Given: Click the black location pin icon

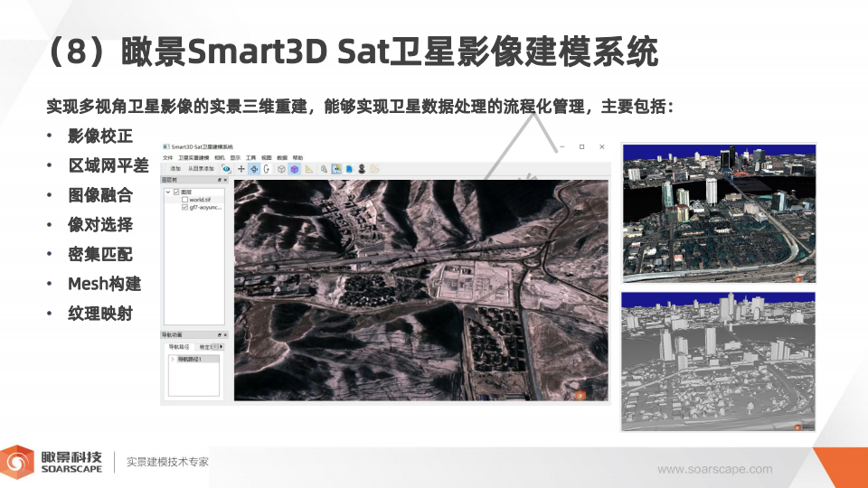Looking at the screenshot, I should pos(362,169).
